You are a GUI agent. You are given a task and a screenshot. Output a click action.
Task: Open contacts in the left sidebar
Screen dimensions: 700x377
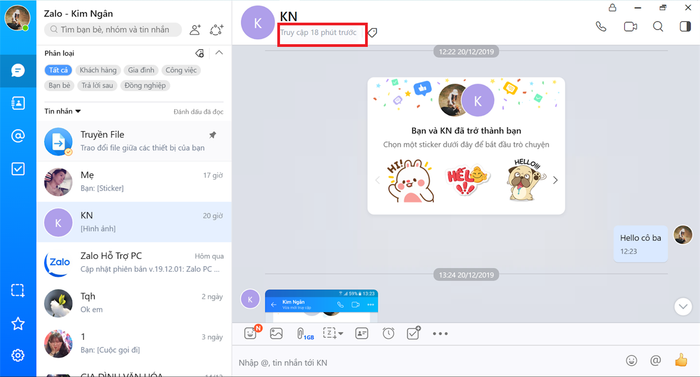tap(18, 103)
